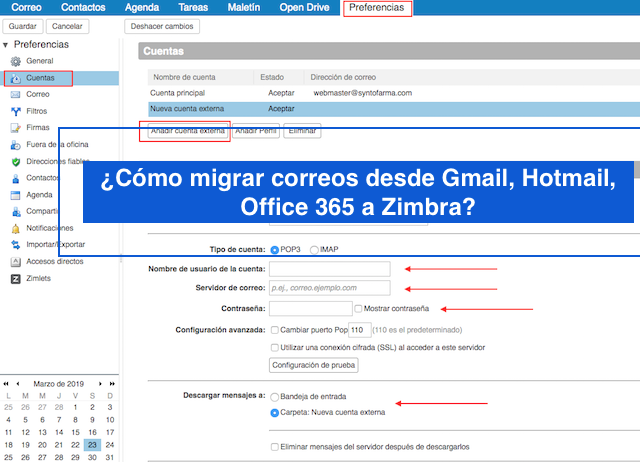Click the Pop port number field

[359, 330]
